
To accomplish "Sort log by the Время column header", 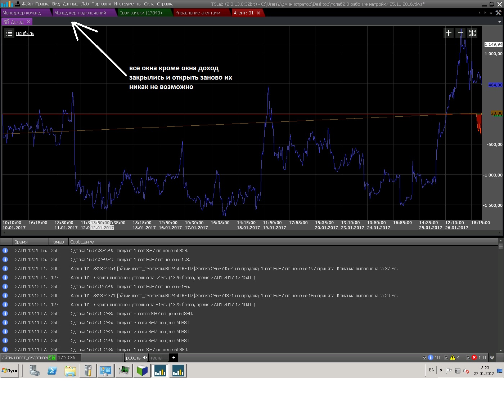I will coord(21,242).
